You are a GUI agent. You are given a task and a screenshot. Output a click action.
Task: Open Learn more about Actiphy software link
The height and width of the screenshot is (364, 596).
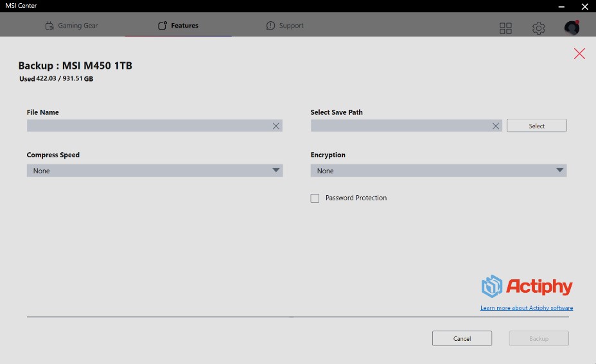click(x=527, y=308)
